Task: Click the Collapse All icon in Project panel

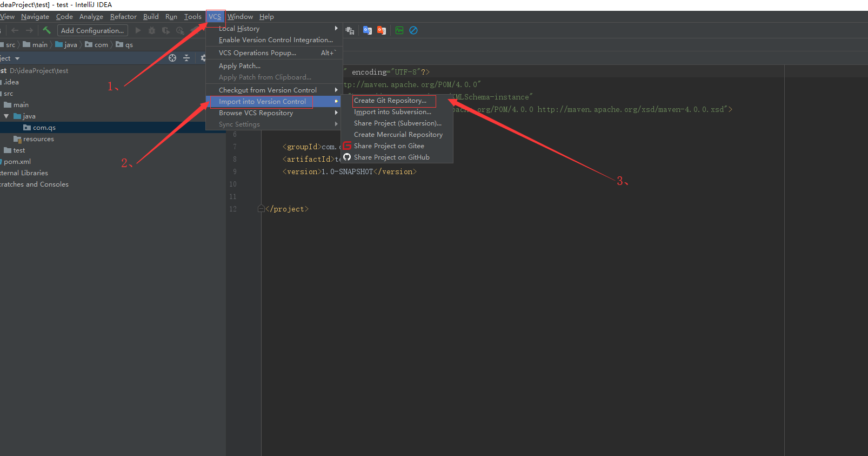Action: click(186, 58)
